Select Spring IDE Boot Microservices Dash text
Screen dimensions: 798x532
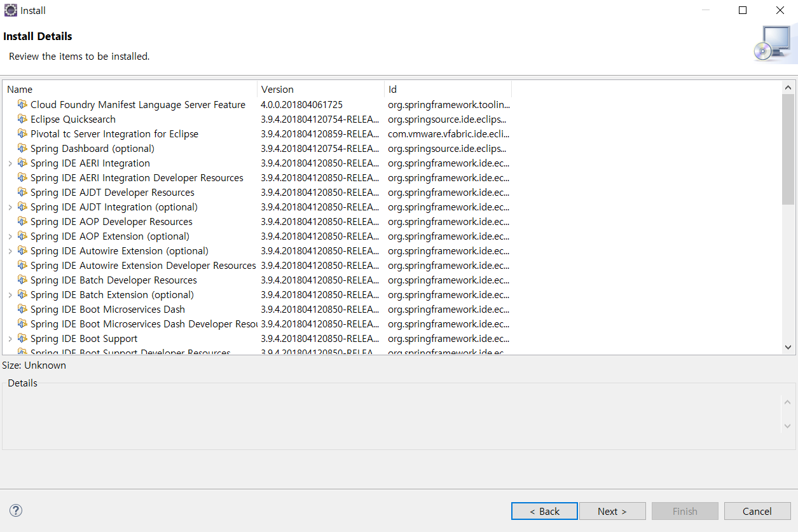point(107,309)
